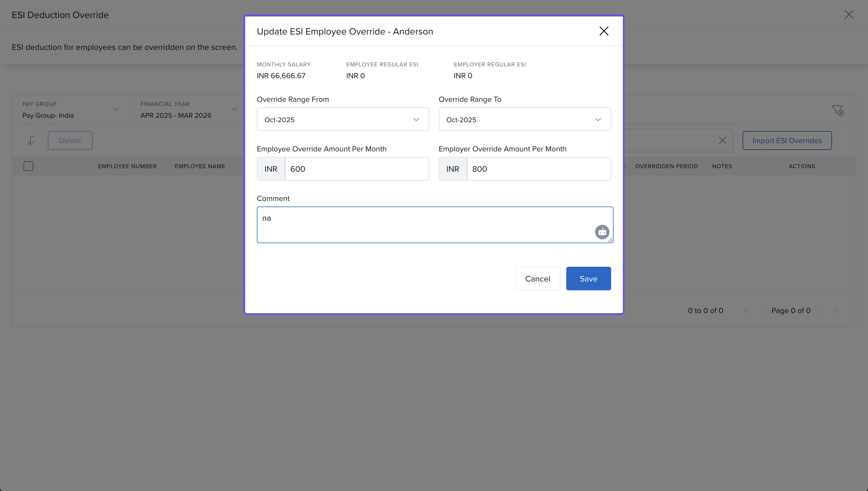868x491 pixels.
Task: Click inside the Comment text area
Action: point(425,225)
